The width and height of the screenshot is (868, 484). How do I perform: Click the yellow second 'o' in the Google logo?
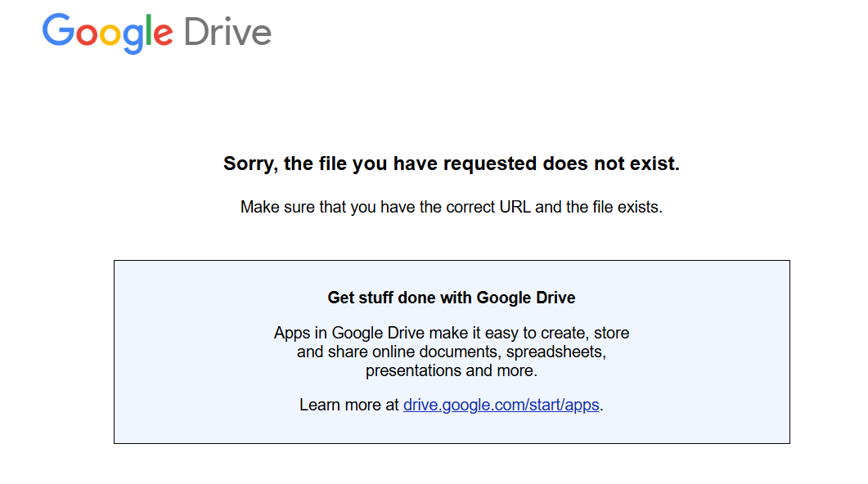[x=110, y=35]
